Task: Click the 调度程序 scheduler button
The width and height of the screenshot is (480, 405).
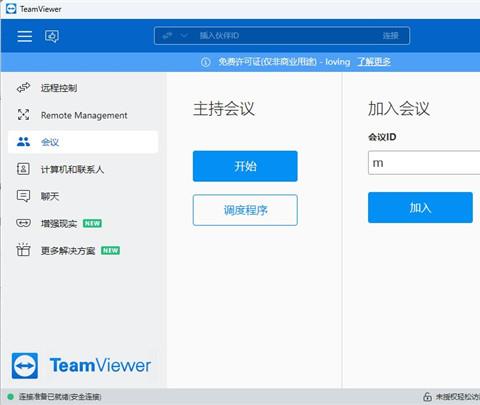Action: (245, 210)
